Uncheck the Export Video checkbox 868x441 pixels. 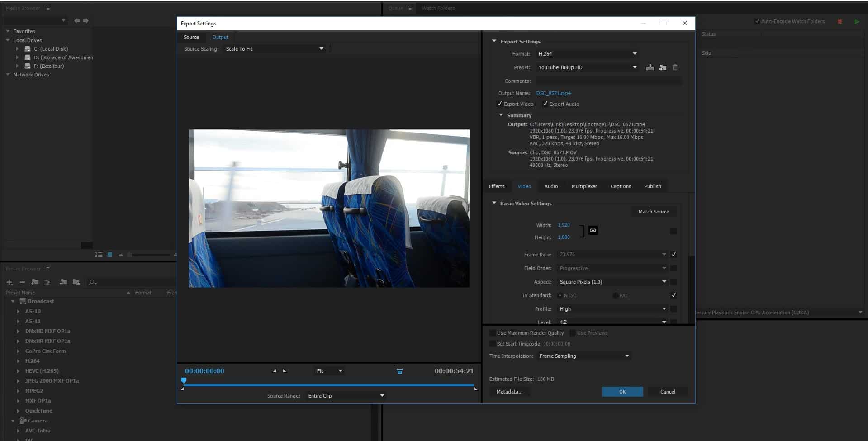pos(499,104)
